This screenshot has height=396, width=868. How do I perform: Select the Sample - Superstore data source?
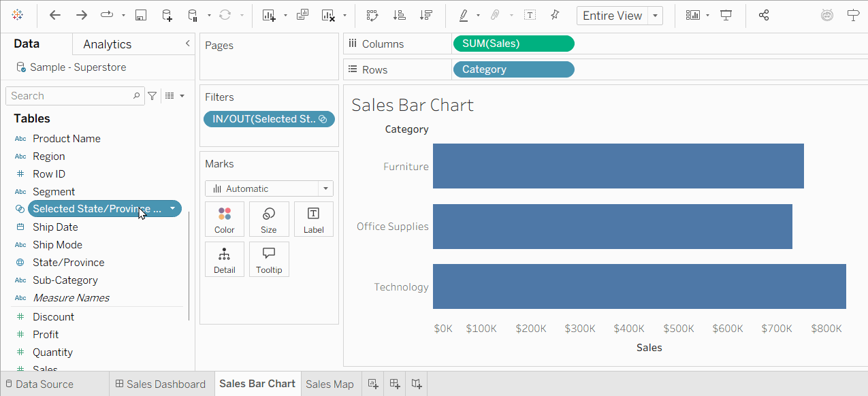pos(78,67)
